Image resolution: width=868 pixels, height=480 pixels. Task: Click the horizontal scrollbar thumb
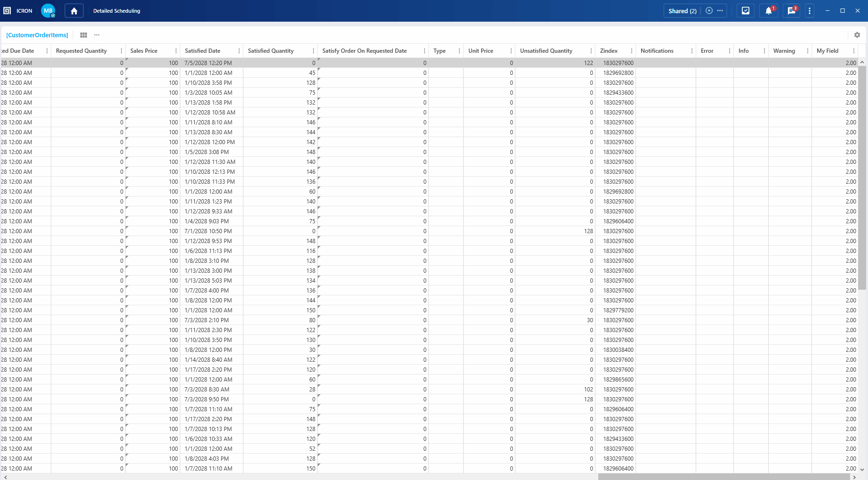click(724, 477)
